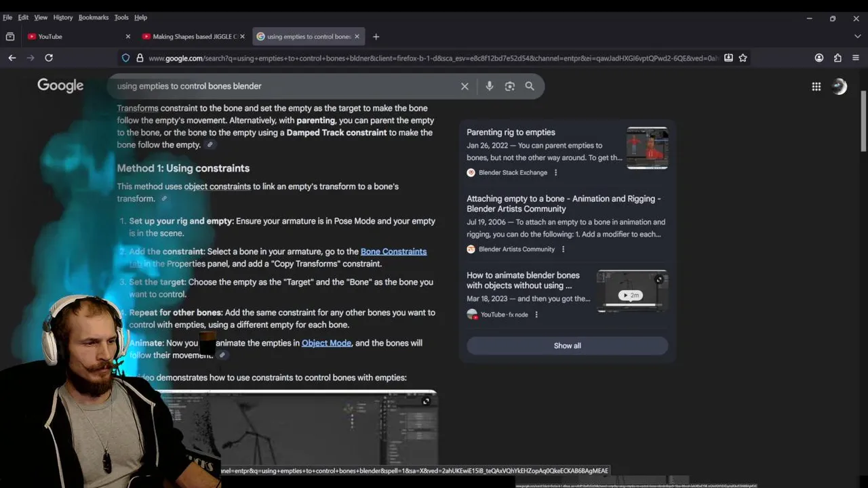The width and height of the screenshot is (868, 488).
Task: Open the History menu
Action: (63, 17)
